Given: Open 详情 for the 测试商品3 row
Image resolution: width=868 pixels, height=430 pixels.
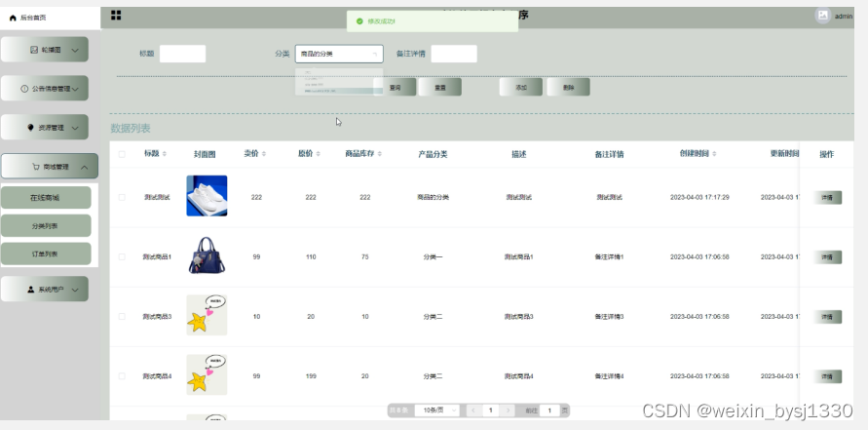Looking at the screenshot, I should point(827,317).
